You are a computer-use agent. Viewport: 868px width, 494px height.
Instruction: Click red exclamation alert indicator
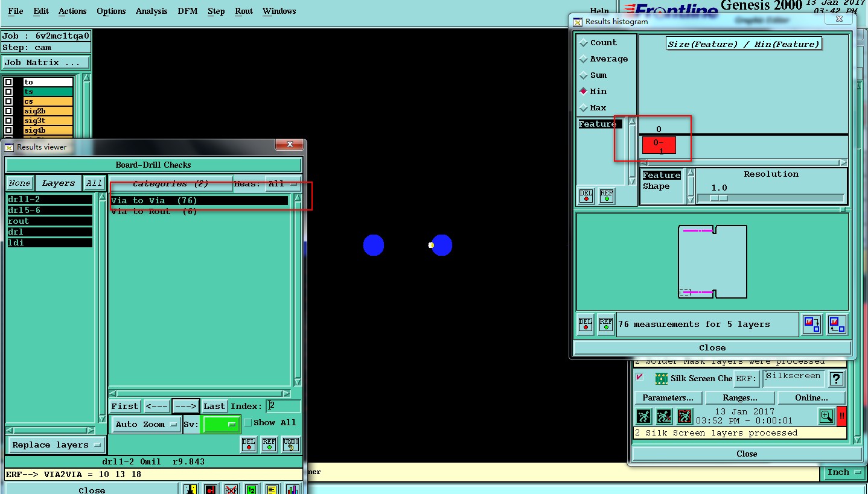(x=842, y=416)
